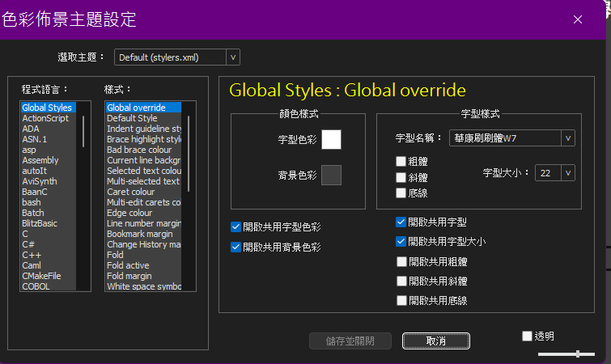Select bash in language list
Image resolution: width=611 pixels, height=364 pixels.
coord(49,202)
